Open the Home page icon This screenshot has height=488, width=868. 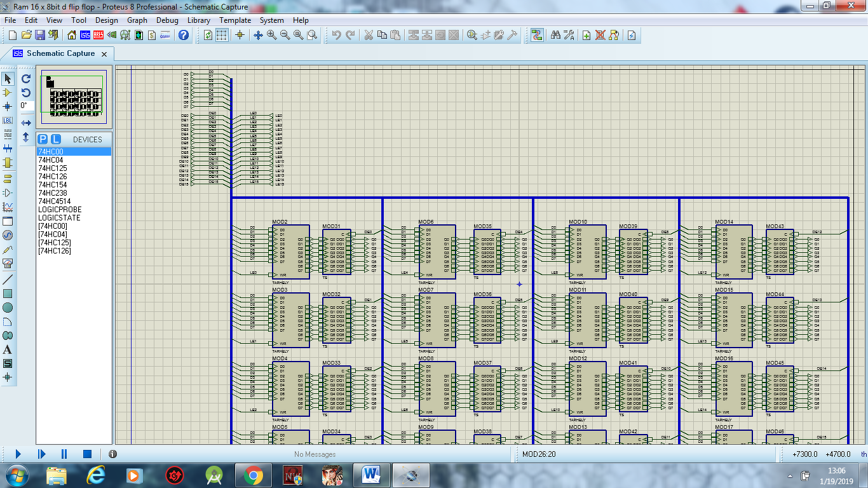pos(72,35)
